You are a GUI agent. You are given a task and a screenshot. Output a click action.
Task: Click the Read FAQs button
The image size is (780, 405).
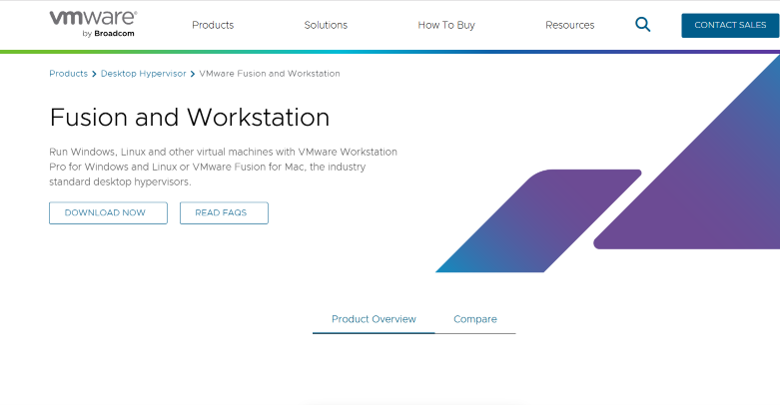[224, 213]
